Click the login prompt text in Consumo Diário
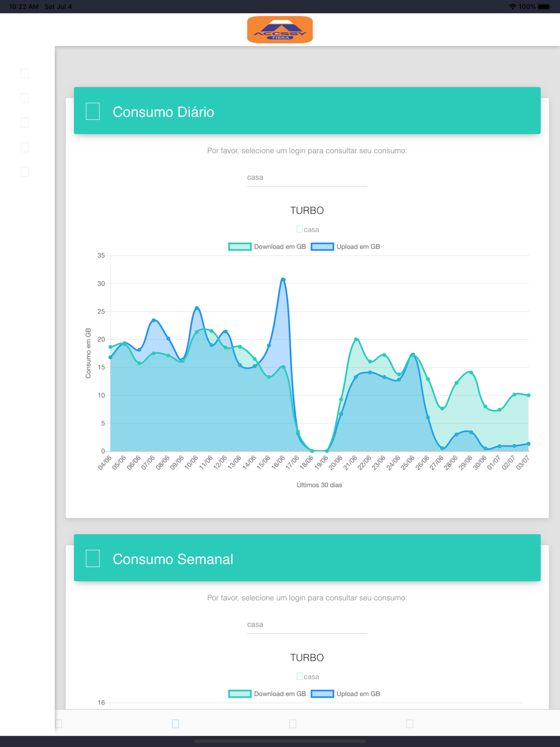Screen dimensions: 560x747 [x=307, y=151]
